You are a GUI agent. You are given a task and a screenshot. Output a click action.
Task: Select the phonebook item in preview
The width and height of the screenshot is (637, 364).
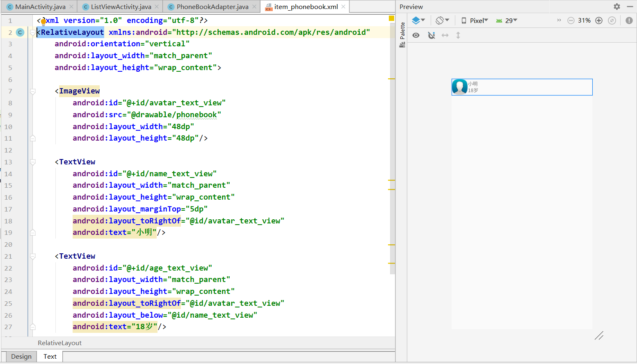tap(522, 87)
